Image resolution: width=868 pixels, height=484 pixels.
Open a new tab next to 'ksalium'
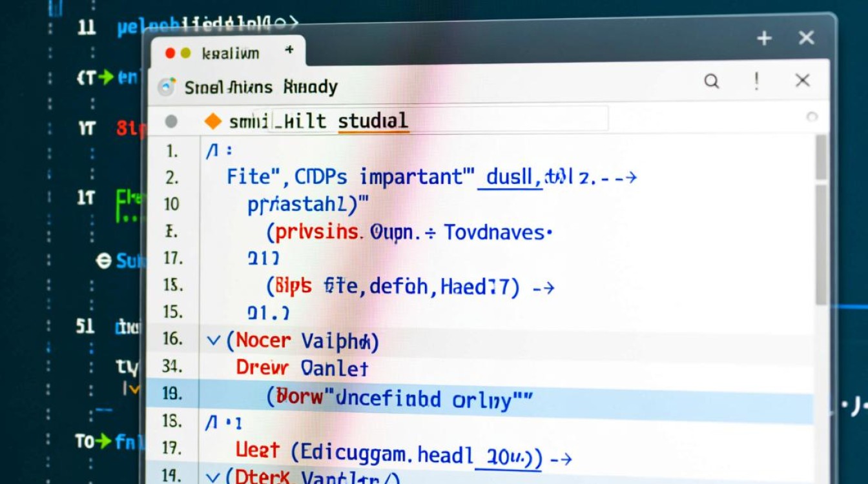coord(289,50)
